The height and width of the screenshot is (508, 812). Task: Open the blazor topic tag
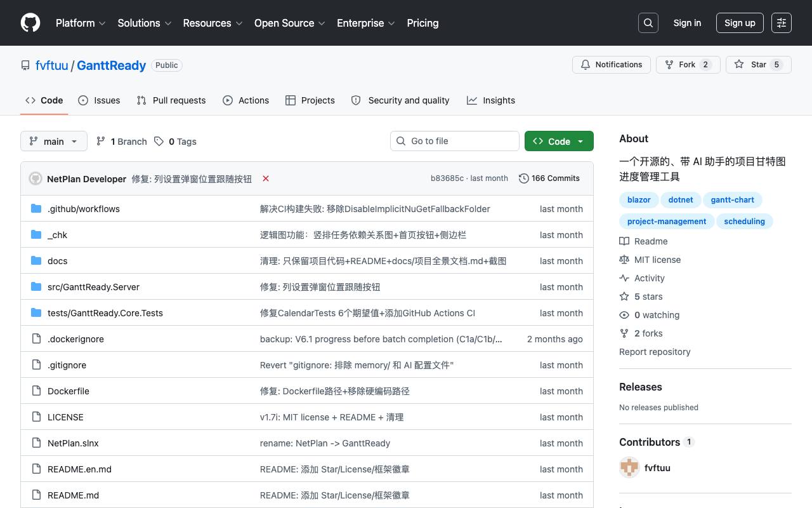[x=639, y=200]
